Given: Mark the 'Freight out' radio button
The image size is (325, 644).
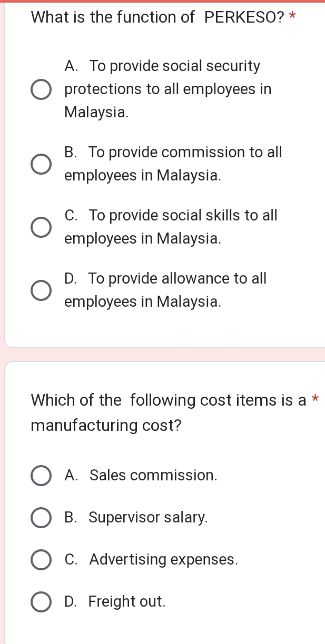Looking at the screenshot, I should (x=41, y=601).
